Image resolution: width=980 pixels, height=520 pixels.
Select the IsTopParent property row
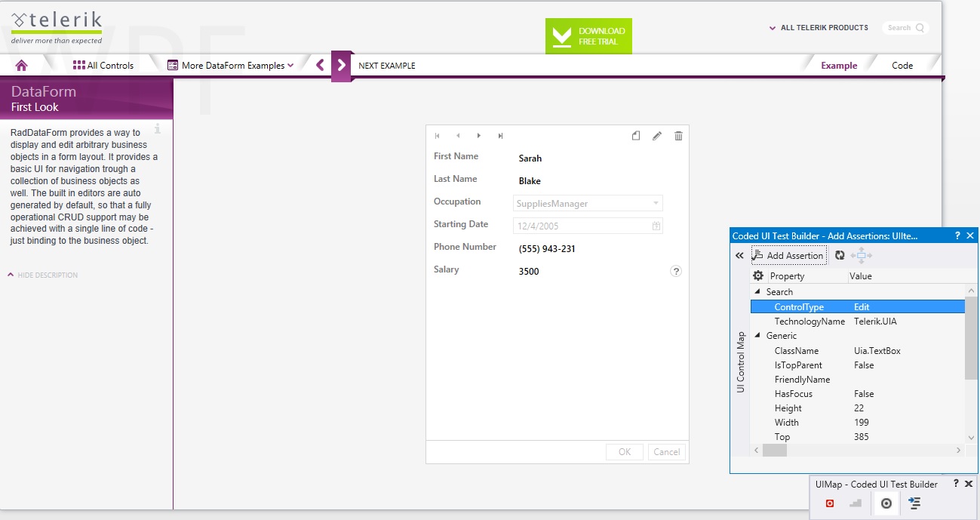[x=858, y=365]
